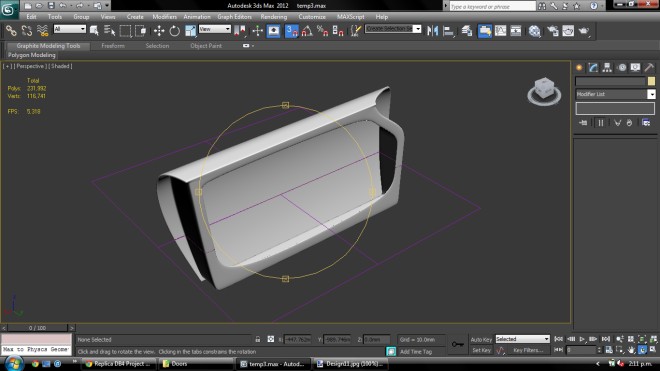The height and width of the screenshot is (371, 660).
Task: Open Rendered Frame Window
Action: (x=568, y=31)
